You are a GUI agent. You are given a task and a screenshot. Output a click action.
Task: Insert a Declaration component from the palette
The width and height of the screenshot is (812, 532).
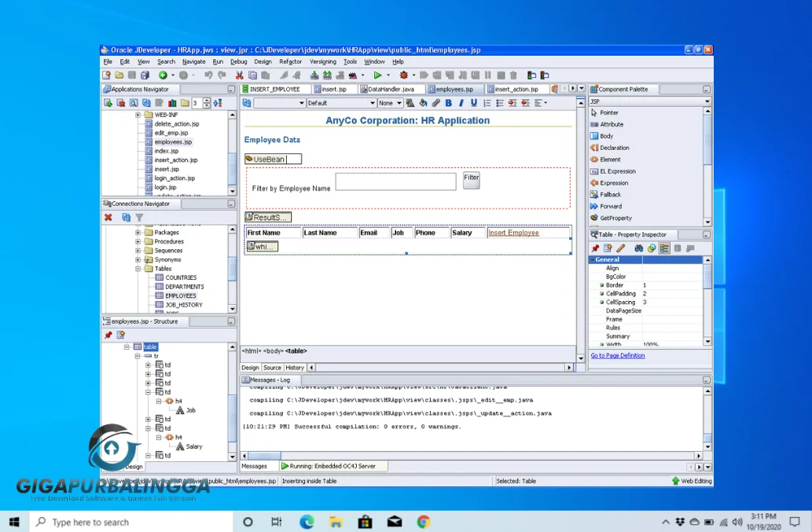coord(617,148)
